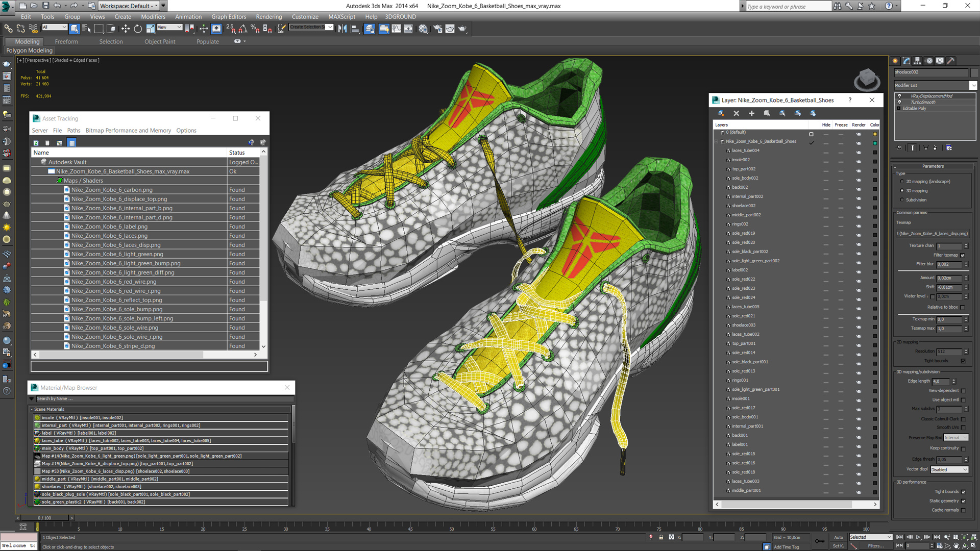Toggle Relative to bbox checkbox
Image resolution: width=980 pixels, height=551 pixels.
963,307
